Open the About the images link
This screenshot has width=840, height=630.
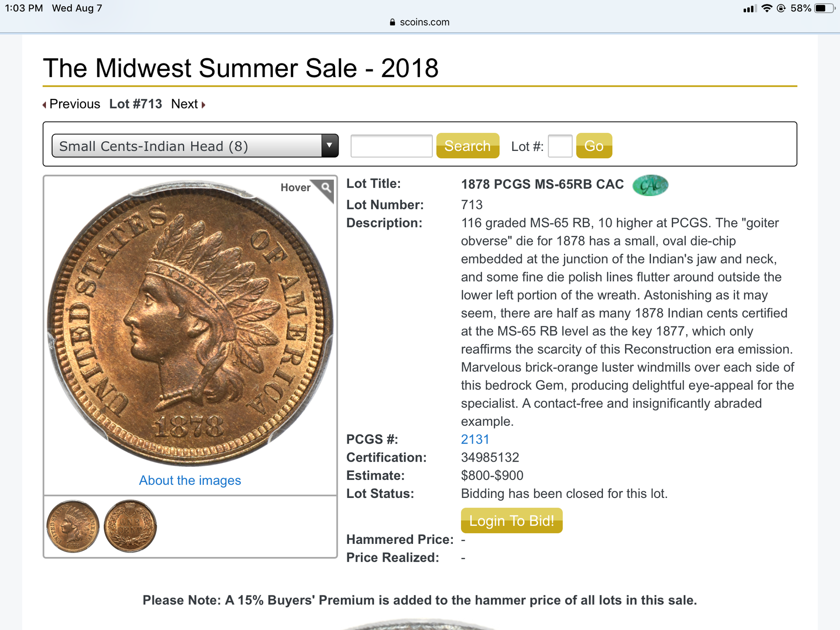click(190, 480)
